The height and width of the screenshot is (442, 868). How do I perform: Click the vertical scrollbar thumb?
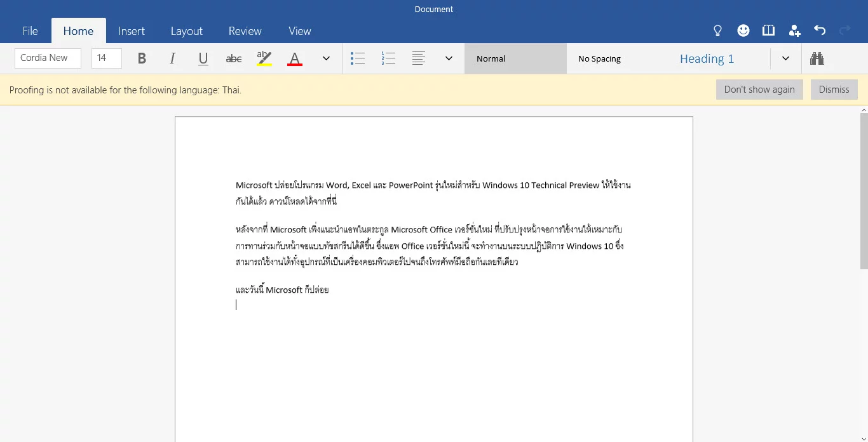[864, 191]
